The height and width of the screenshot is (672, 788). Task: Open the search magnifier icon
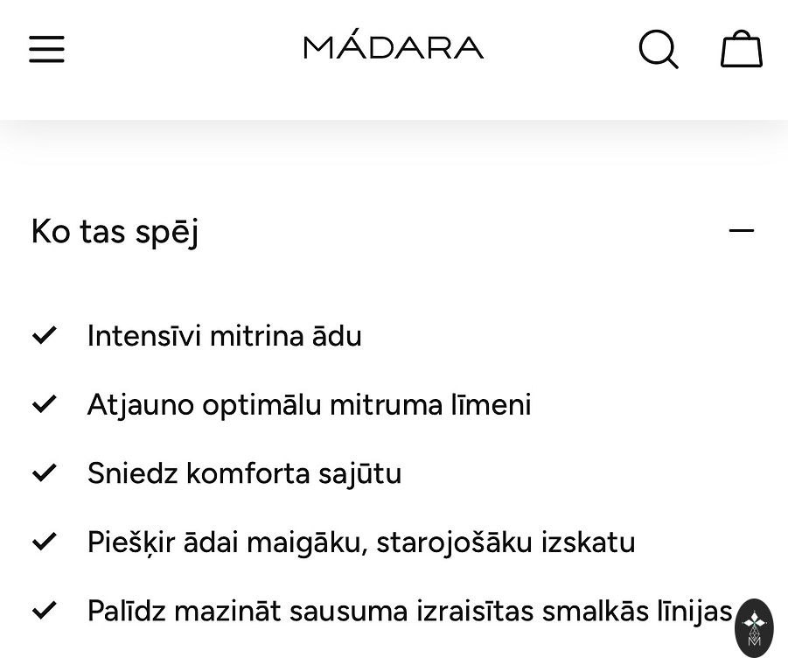coord(658,49)
